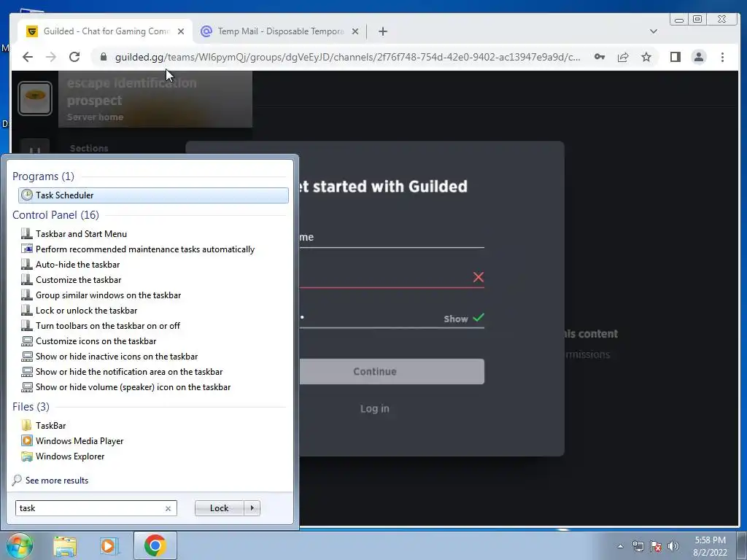This screenshot has height=560, width=747.
Task: Show hidden system tray icons
Action: click(x=620, y=546)
